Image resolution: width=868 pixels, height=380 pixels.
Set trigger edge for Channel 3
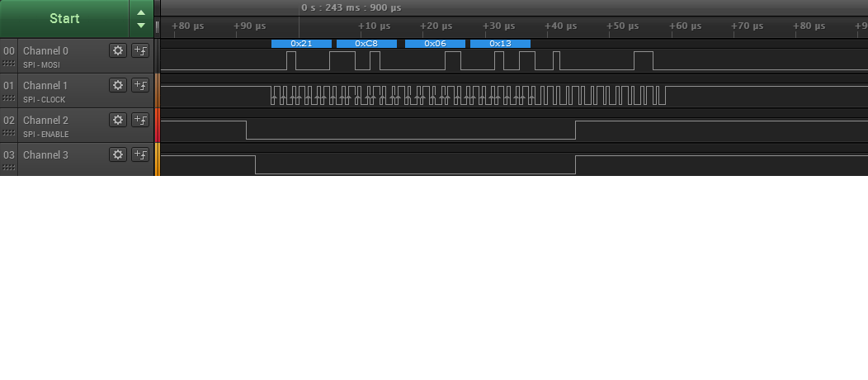140,154
